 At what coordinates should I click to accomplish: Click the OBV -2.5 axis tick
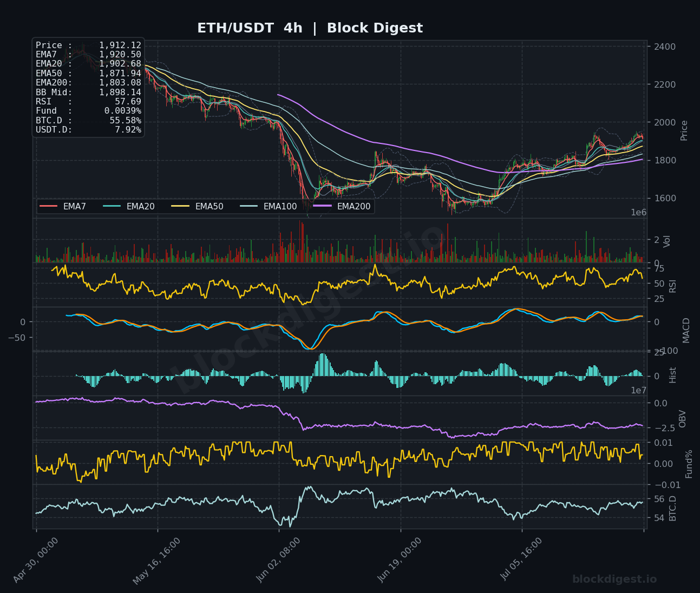tap(664, 428)
